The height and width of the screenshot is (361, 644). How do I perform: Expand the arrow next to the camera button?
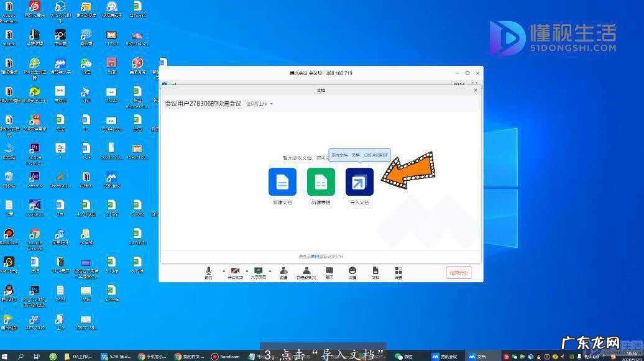point(247,270)
